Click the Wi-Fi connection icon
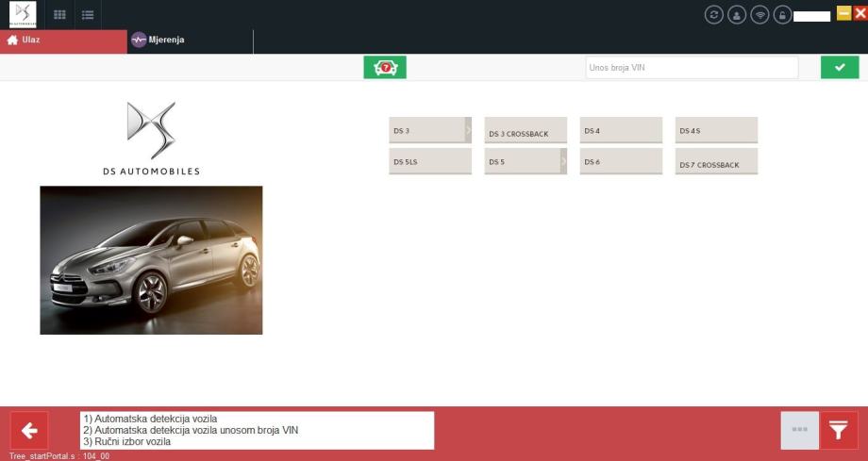This screenshot has width=868, height=461. pyautogui.click(x=759, y=14)
